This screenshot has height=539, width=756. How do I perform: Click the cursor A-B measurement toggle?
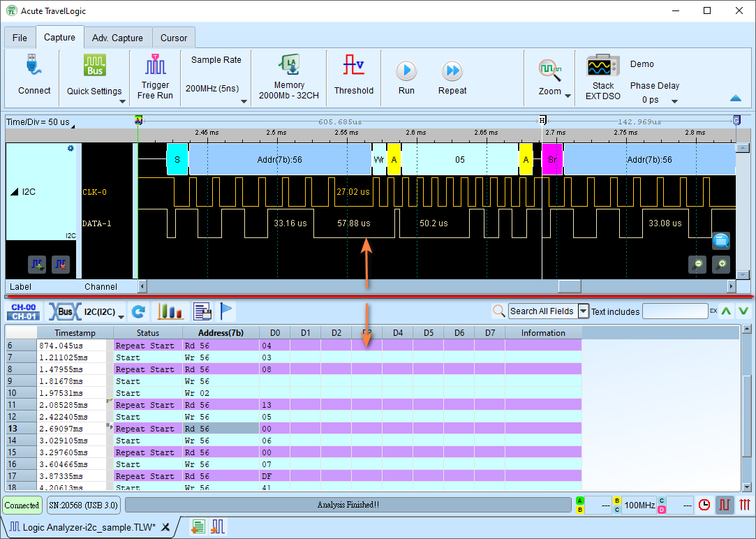point(580,505)
